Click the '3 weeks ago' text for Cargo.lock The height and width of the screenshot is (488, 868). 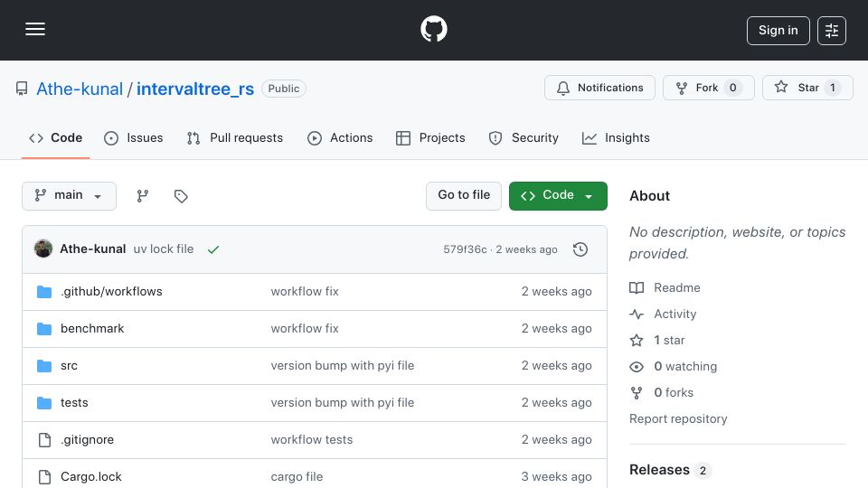[556, 477]
